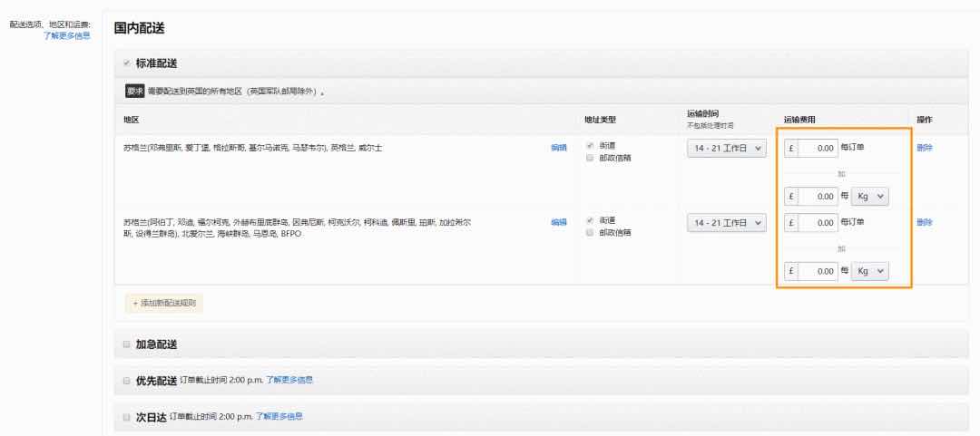The width and height of the screenshot is (980, 436).
Task: Click the 地址类型 column header
Action: 600,120
